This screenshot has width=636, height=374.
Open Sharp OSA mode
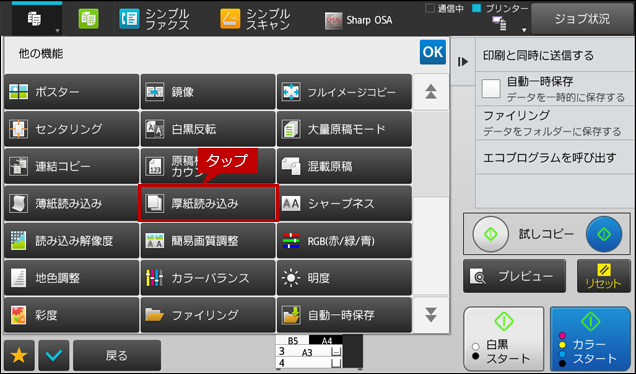coord(358,20)
